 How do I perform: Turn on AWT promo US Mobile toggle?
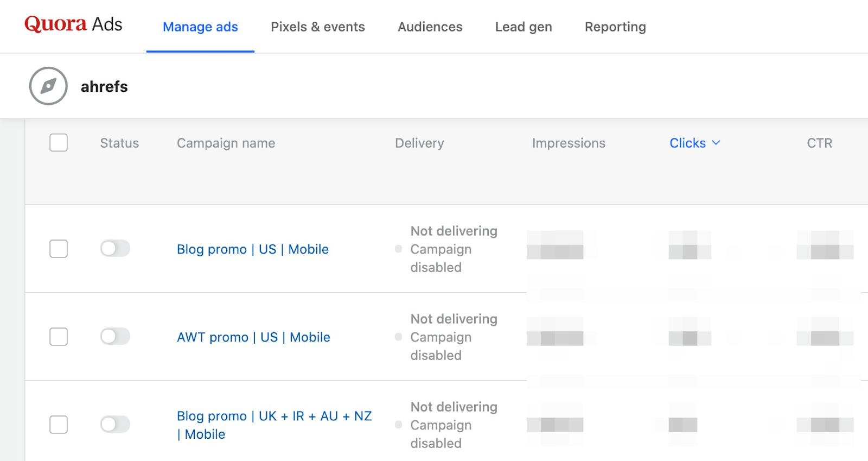pyautogui.click(x=115, y=337)
